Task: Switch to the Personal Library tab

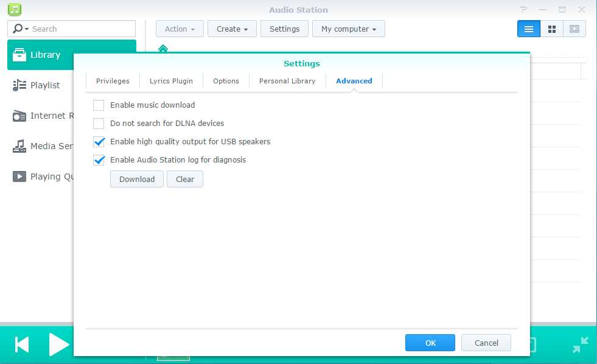Action: pos(287,81)
